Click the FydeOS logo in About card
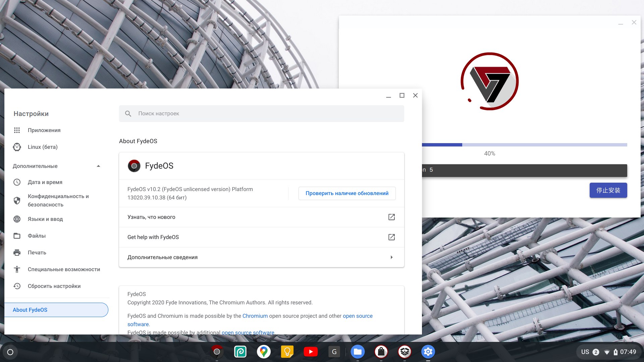The width and height of the screenshot is (644, 362). click(x=134, y=166)
